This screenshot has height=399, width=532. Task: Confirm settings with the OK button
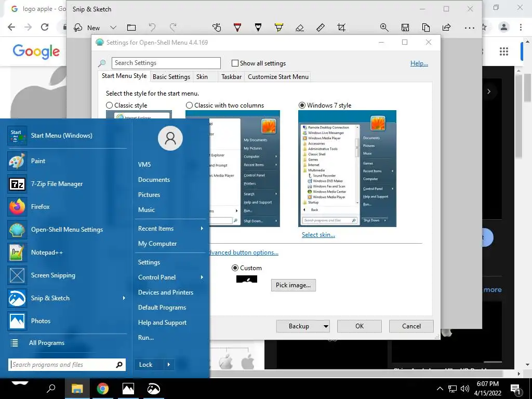(360, 326)
